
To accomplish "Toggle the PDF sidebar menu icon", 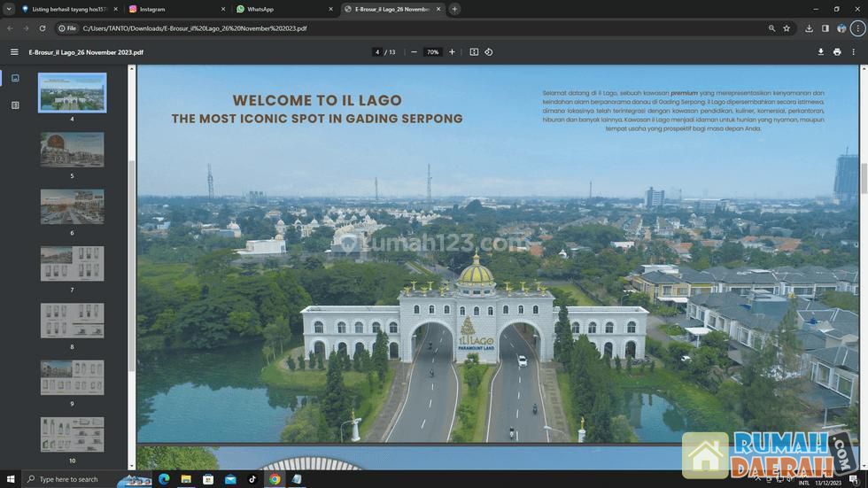I will click(x=14, y=52).
